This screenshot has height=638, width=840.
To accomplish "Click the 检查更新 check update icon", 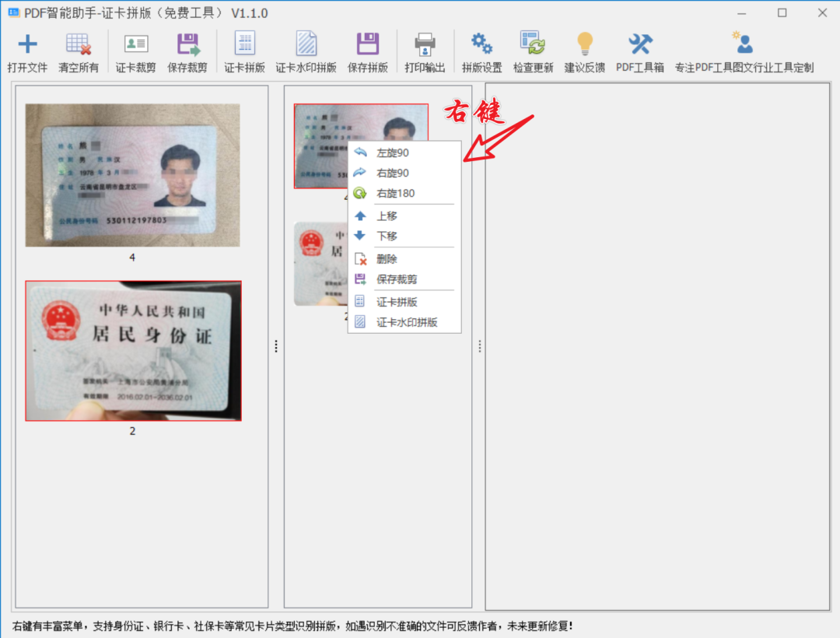I will [533, 45].
